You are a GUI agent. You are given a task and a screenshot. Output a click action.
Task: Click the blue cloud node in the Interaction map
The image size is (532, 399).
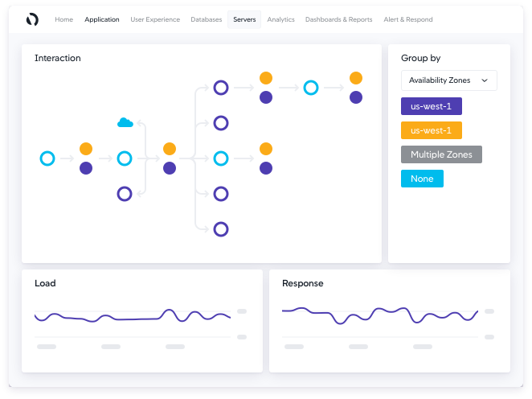[x=125, y=122]
